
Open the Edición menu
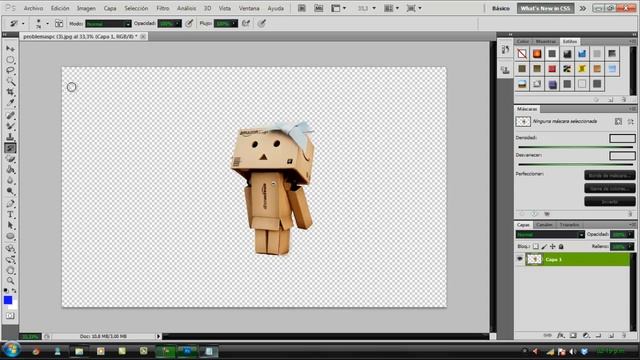coord(60,8)
